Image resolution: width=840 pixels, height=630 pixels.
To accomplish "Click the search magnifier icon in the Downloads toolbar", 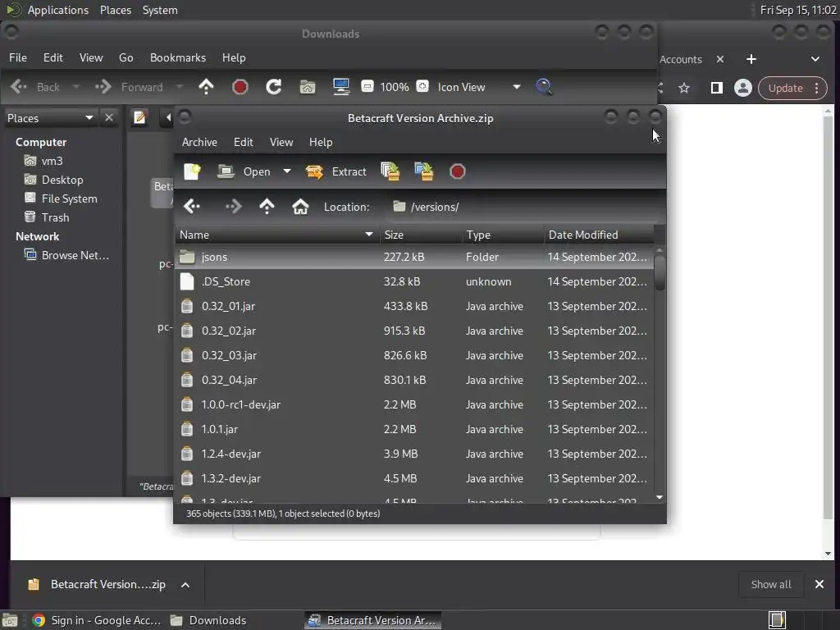I will (544, 87).
